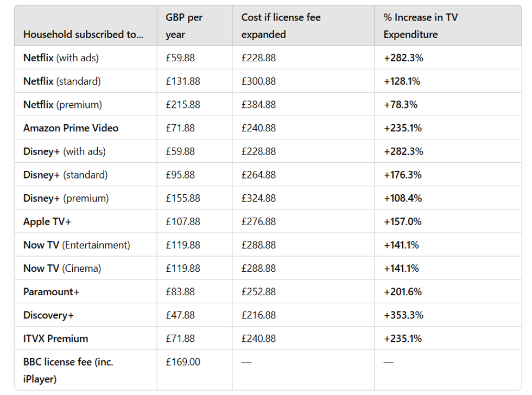This screenshot has height=395, width=532.
Task: Select the +353.3% Discovery+ increase value
Action: click(x=403, y=315)
